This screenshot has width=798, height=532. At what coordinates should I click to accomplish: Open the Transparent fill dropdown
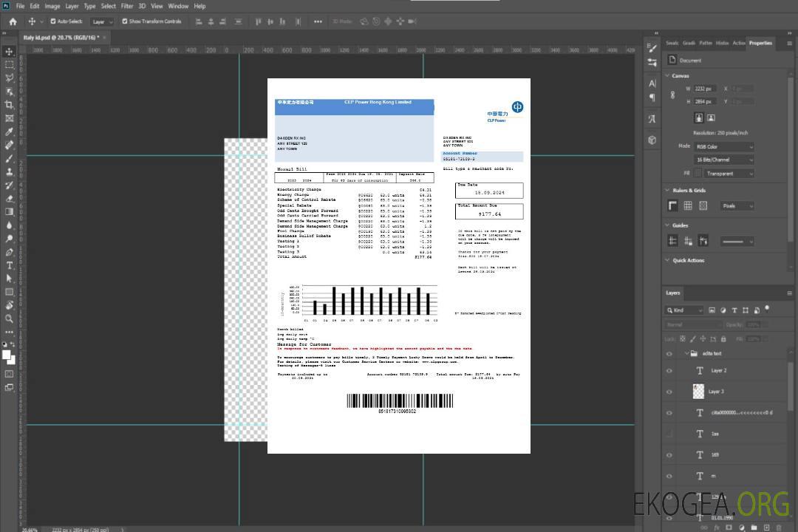[728, 174]
